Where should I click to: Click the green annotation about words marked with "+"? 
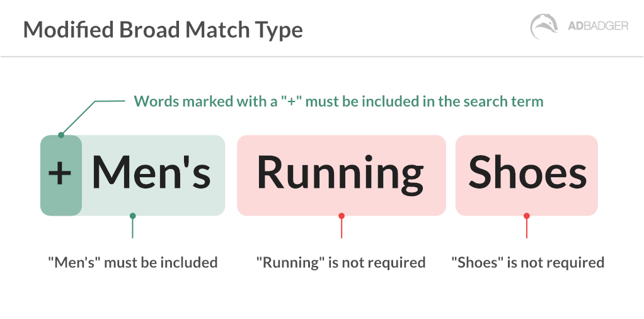(338, 101)
